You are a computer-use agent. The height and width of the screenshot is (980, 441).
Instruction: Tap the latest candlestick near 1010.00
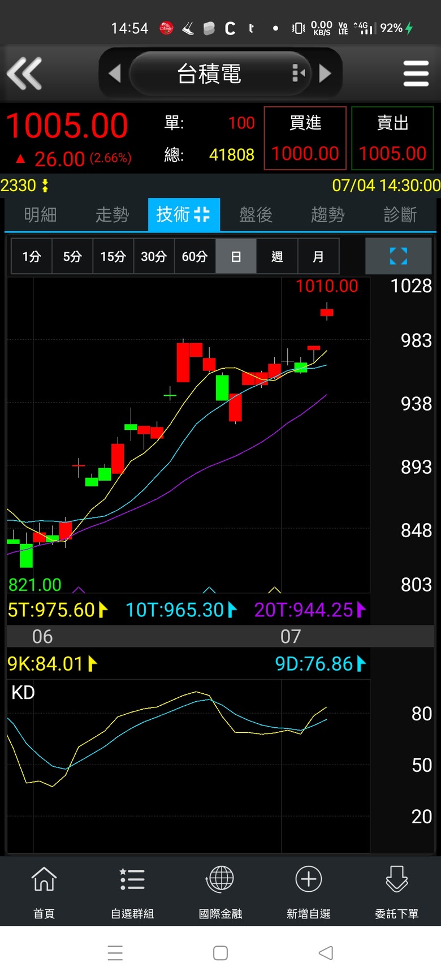pyautogui.click(x=327, y=312)
